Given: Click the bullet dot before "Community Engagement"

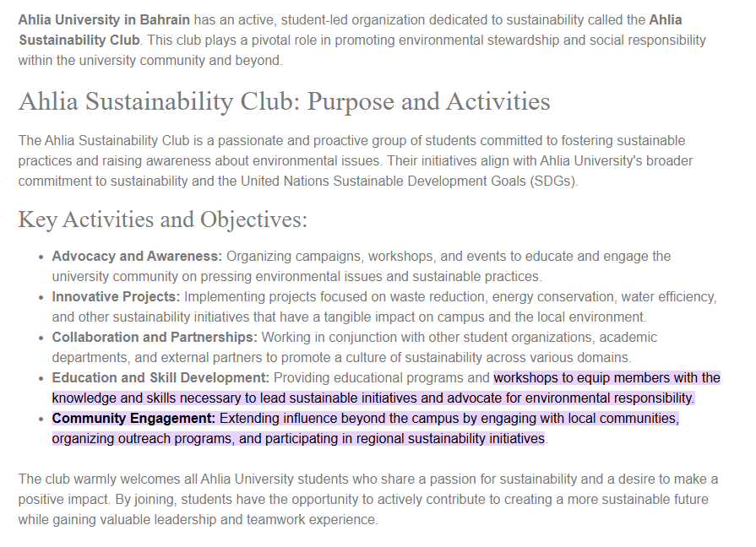Looking at the screenshot, I should (x=41, y=419).
